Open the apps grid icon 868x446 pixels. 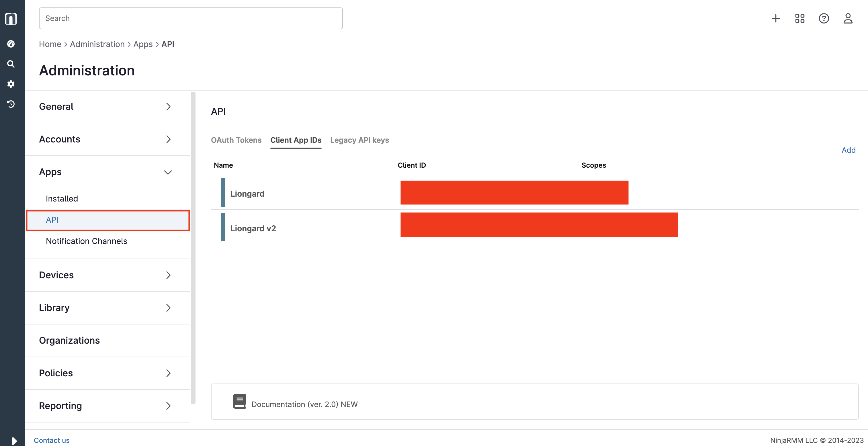pyautogui.click(x=799, y=18)
